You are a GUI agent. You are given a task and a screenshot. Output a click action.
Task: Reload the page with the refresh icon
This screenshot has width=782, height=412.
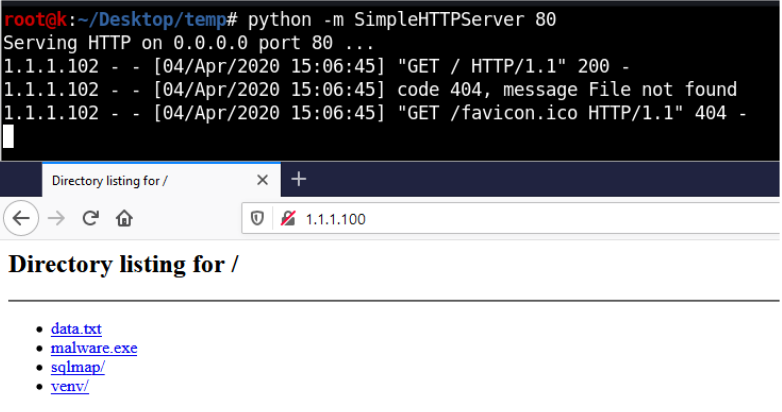click(90, 218)
